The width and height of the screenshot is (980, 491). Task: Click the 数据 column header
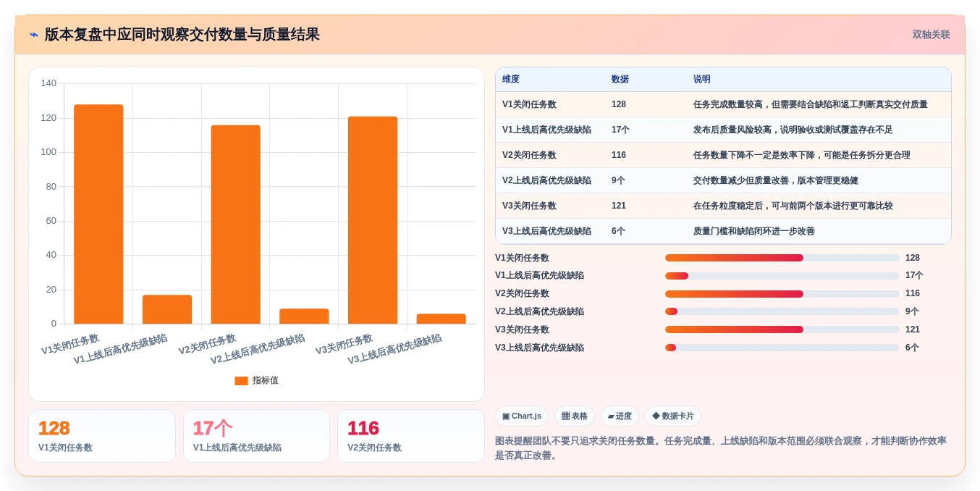pos(620,80)
